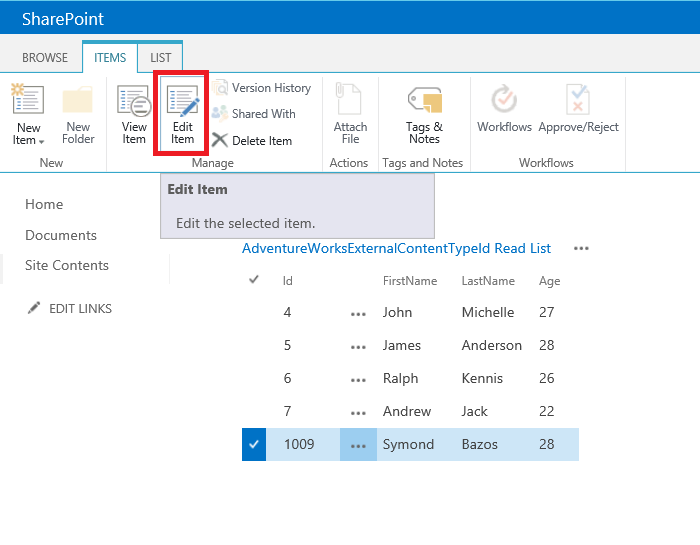This screenshot has height=545, width=700.
Task: Switch to the ITEMS tab
Action: click(x=110, y=58)
